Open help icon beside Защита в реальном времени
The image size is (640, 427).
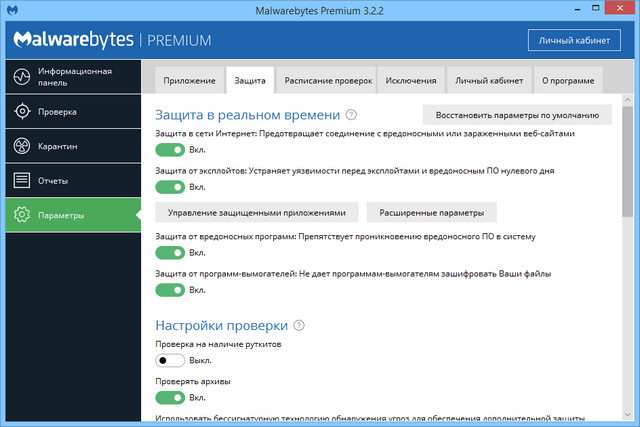click(x=351, y=115)
